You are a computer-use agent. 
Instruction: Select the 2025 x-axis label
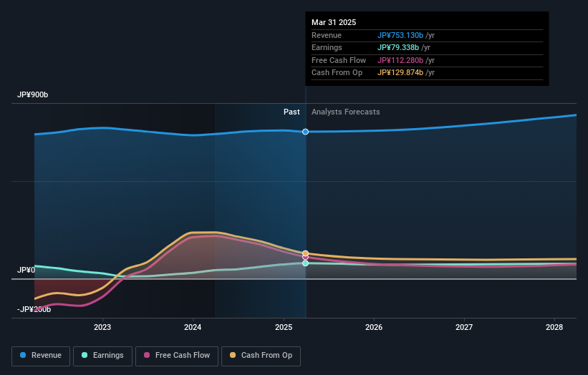click(x=284, y=327)
